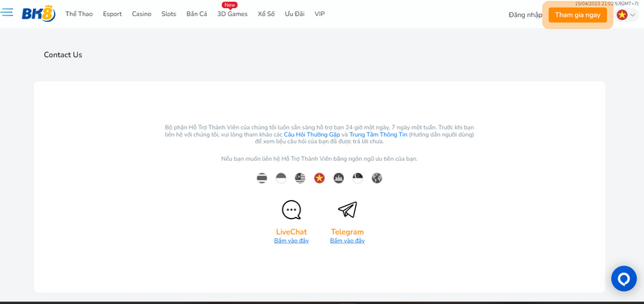Open the hamburger side menu
This screenshot has height=304, width=644.
(x=6, y=12)
